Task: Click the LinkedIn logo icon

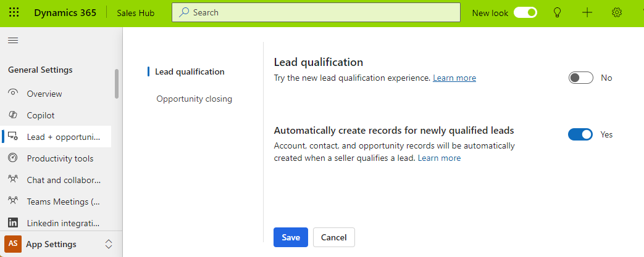Action: tap(13, 222)
